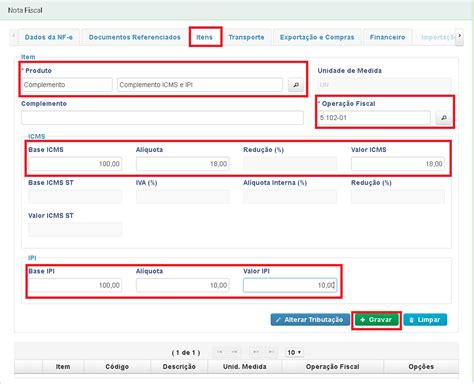This screenshot has height=384, width=474.
Task: Click the Unidade de Medida field
Action: [x=385, y=85]
